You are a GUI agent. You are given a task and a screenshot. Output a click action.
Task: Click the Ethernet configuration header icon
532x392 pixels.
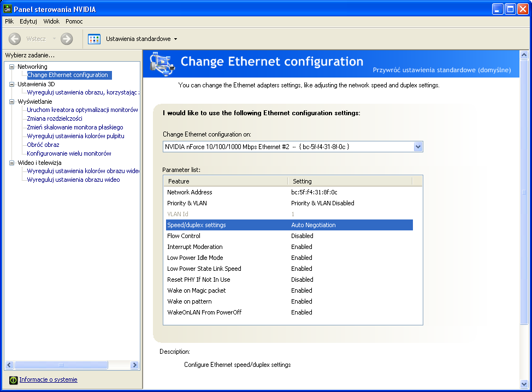(x=162, y=63)
